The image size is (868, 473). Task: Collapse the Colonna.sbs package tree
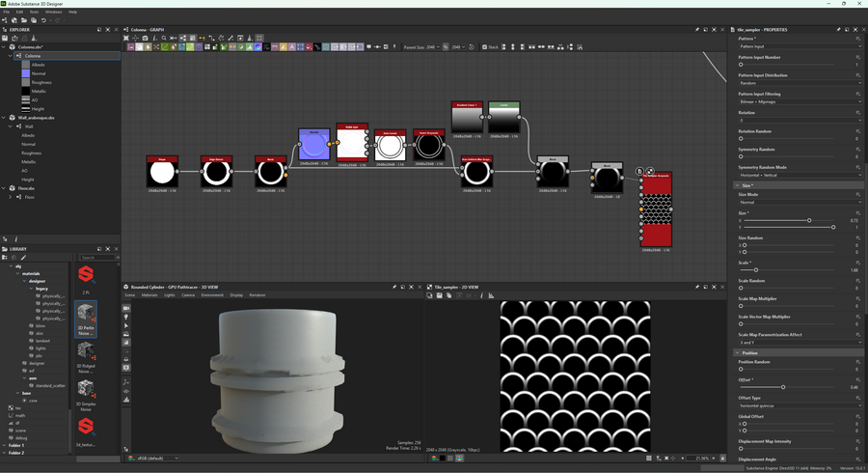(4, 46)
